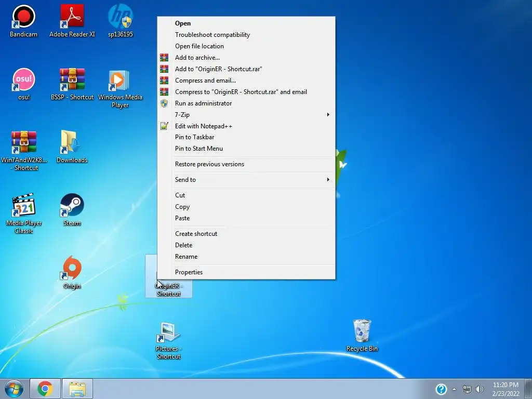Open the network tray icon
Viewport: 532px width, 399px height.
[467, 390]
